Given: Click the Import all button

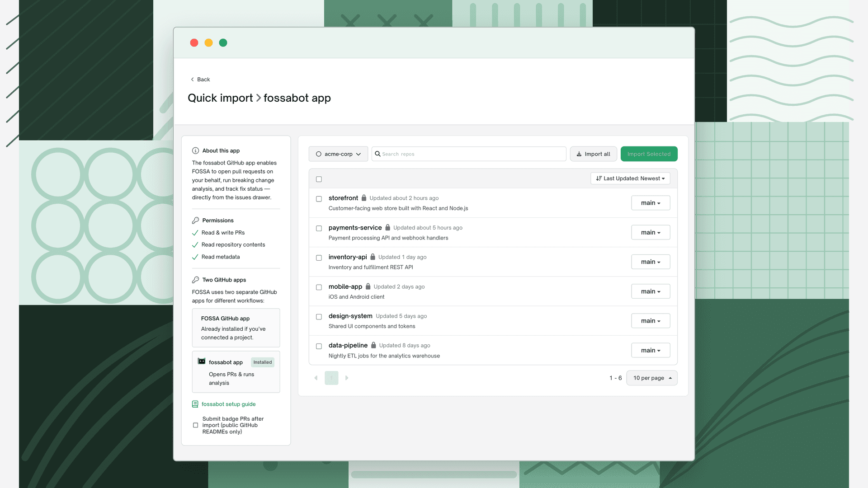Looking at the screenshot, I should pos(593,154).
